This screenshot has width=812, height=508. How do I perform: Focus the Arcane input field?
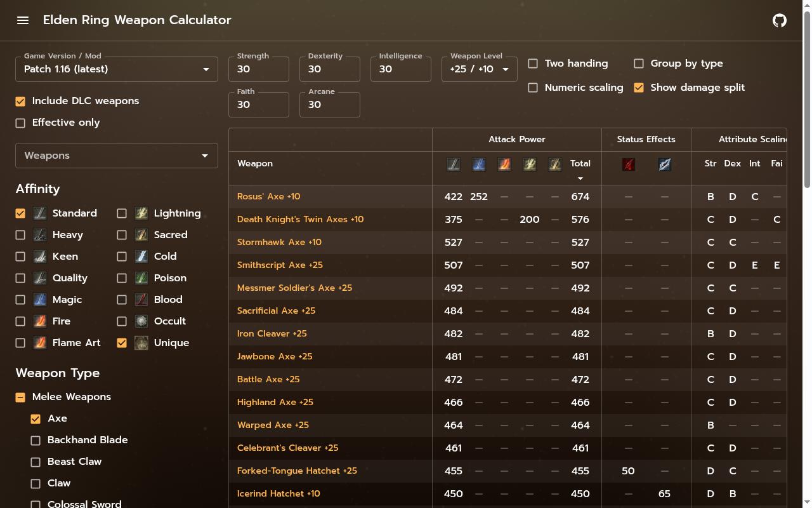[330, 105]
